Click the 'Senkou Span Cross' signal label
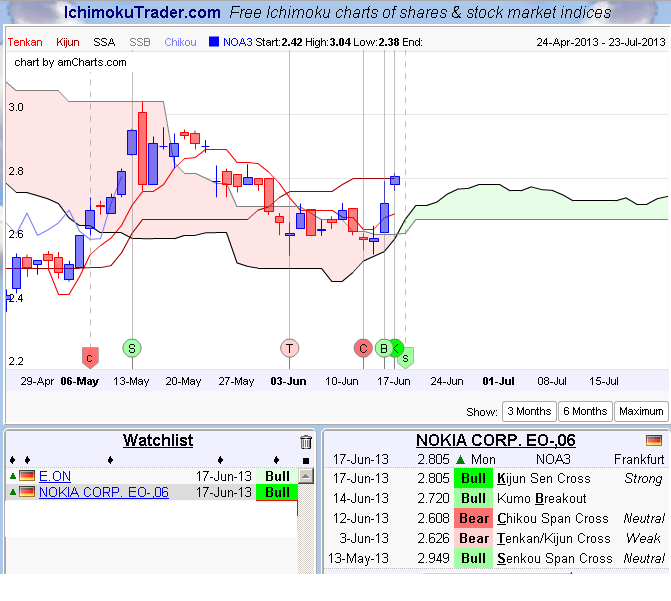The image size is (671, 601). (x=555, y=558)
